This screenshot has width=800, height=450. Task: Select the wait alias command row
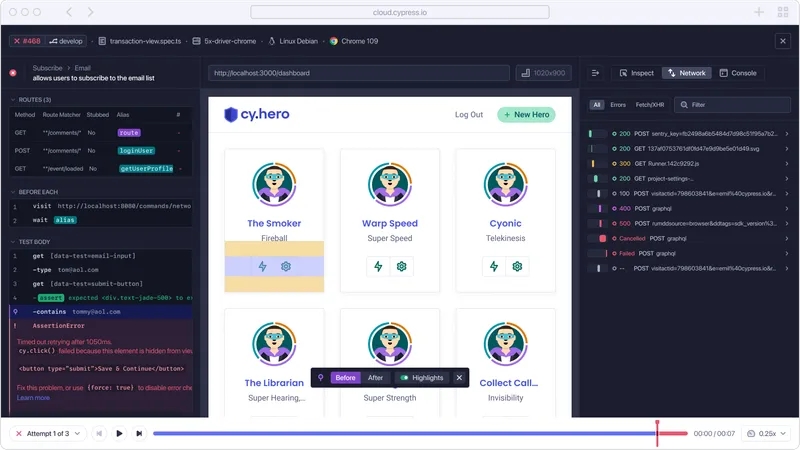(x=102, y=220)
